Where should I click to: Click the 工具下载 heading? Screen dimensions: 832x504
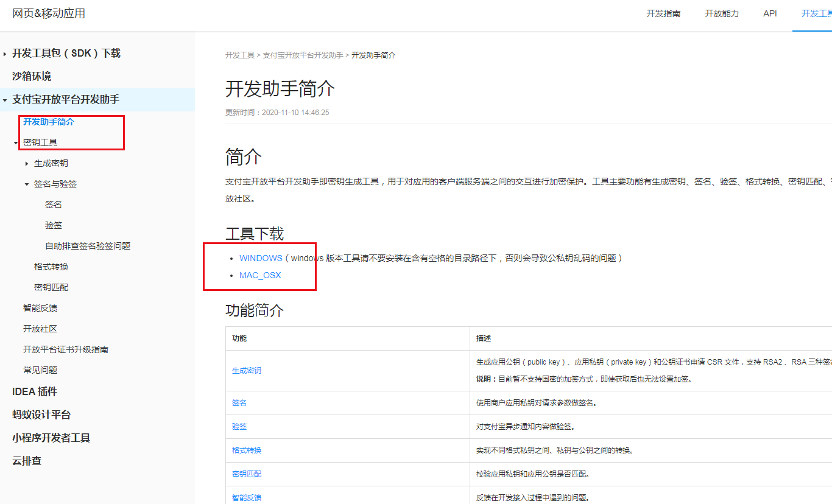tap(255, 234)
